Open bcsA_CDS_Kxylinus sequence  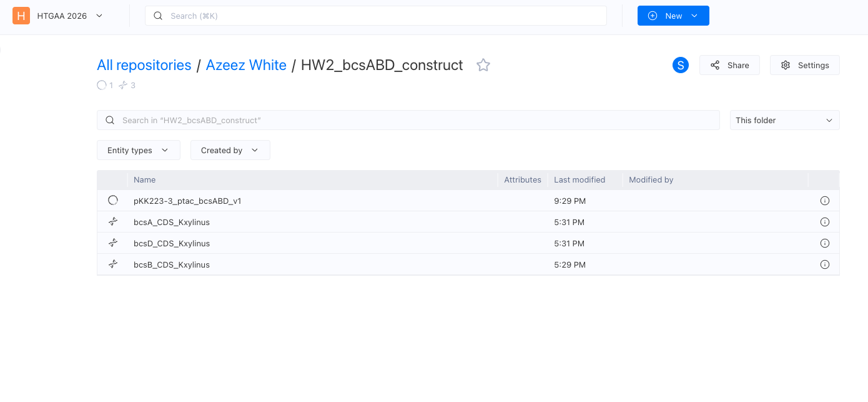click(x=172, y=222)
